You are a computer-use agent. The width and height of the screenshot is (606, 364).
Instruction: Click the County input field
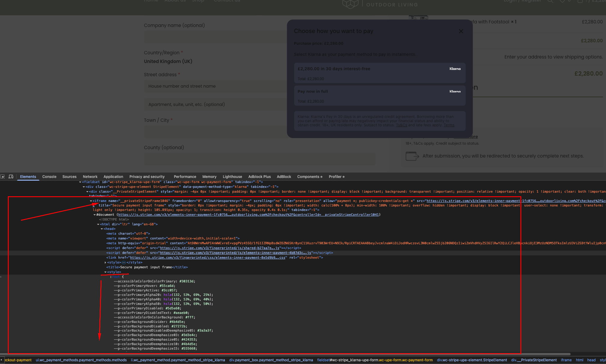[259, 159]
